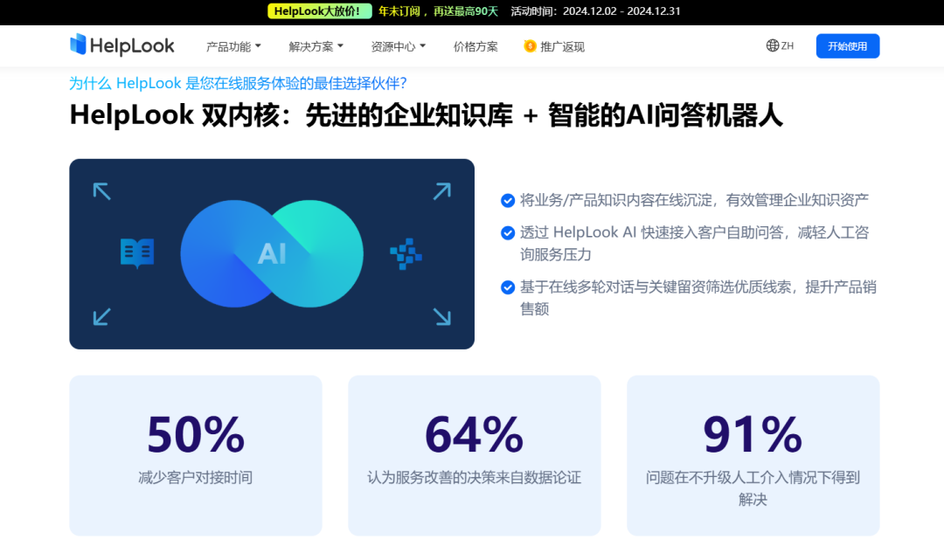
Task: Click the blue subtitle 为什么 HelpLook 是您在线服务体验
Action: [x=238, y=83]
